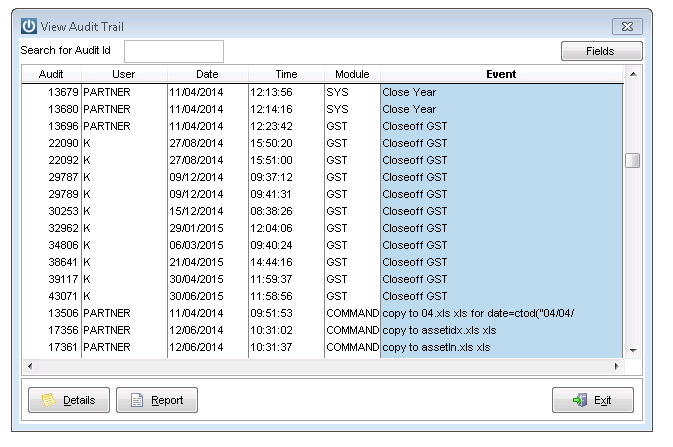The width and height of the screenshot is (673, 447).
Task: Sort by the Audit column header
Action: 51,74
